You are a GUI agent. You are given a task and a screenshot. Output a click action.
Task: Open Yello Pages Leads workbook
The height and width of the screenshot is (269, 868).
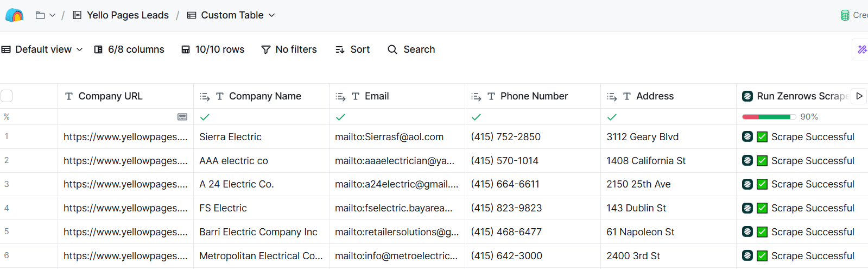(121, 15)
